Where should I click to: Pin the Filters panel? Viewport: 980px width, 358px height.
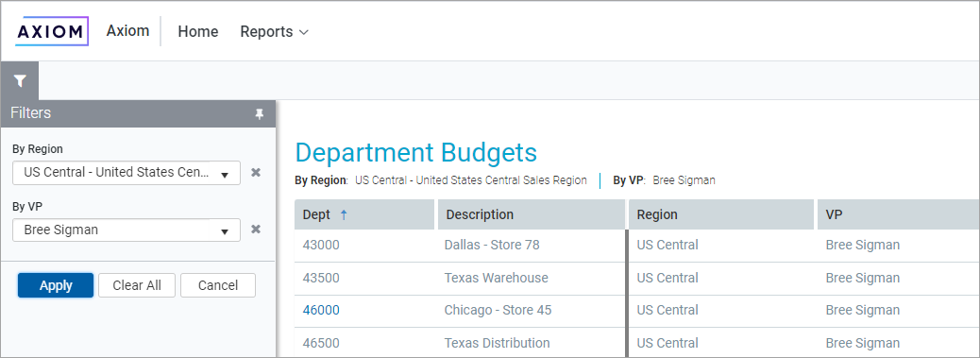260,113
